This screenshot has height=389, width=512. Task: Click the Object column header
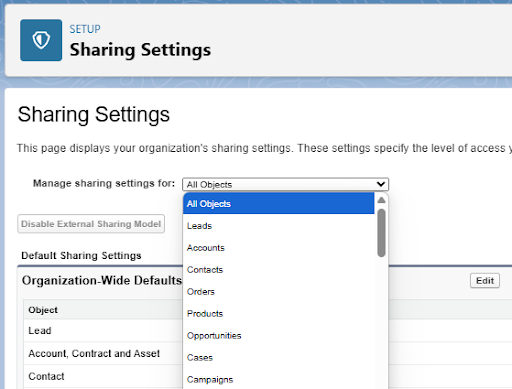(x=43, y=310)
